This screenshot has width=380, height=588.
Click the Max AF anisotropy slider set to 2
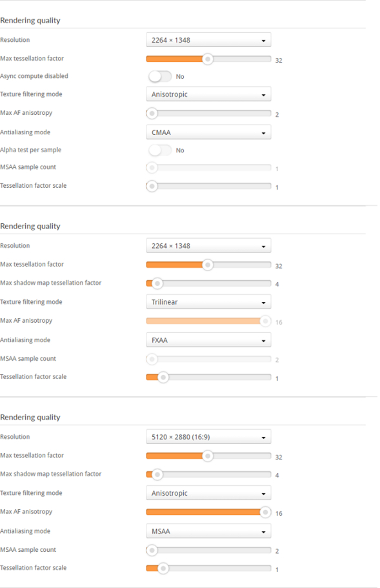click(208, 113)
